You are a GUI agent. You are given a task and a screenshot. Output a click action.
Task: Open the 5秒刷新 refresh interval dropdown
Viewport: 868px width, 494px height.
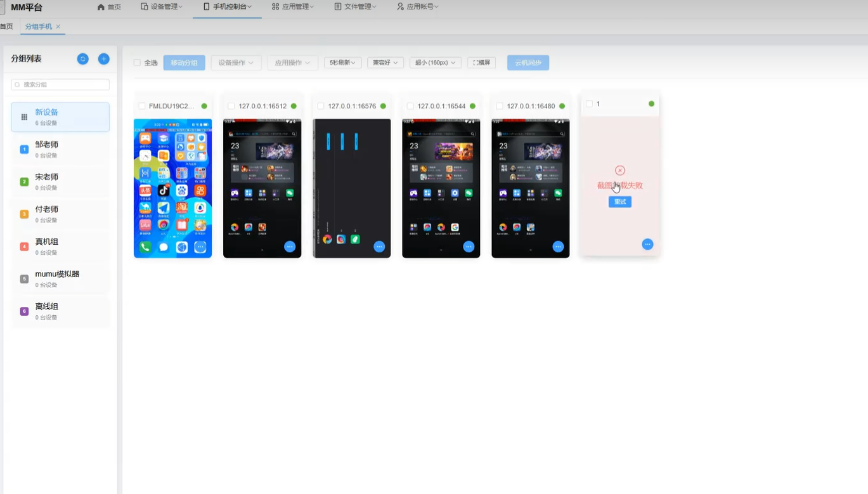[x=341, y=62]
